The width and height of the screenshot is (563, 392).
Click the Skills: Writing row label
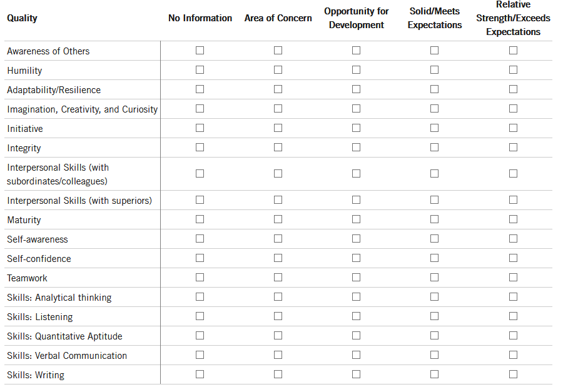(x=36, y=375)
